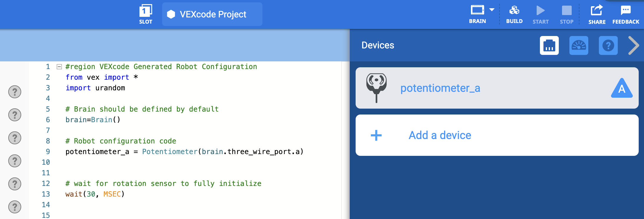Click the port A triangle badge

pyautogui.click(x=622, y=88)
